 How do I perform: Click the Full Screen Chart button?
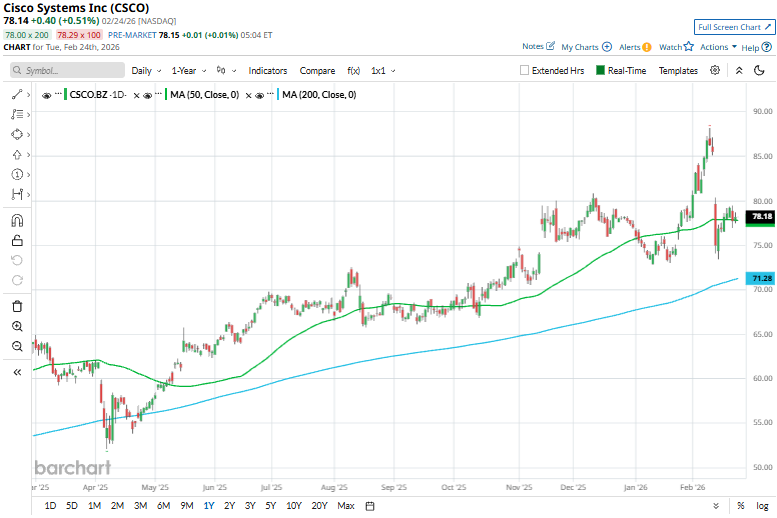click(733, 27)
